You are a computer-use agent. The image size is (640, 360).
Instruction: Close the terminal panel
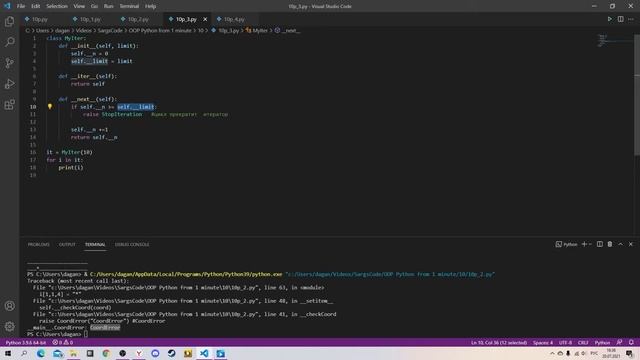[x=631, y=244]
